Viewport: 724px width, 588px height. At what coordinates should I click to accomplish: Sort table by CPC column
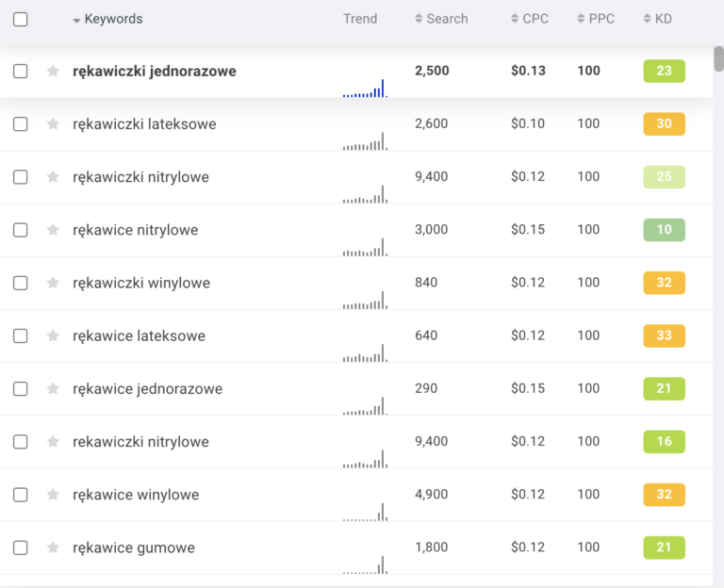(x=530, y=19)
